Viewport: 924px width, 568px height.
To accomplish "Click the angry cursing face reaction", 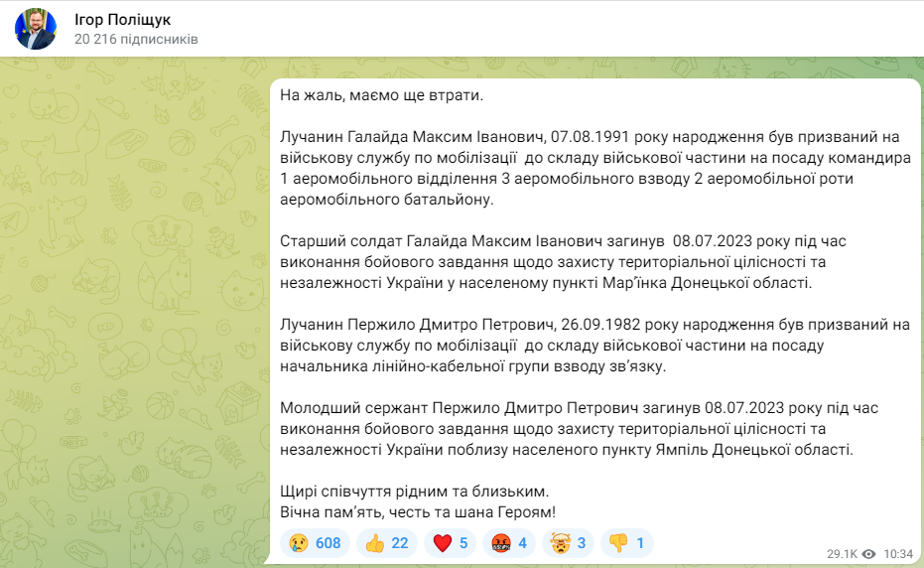I will pyautogui.click(x=499, y=543).
